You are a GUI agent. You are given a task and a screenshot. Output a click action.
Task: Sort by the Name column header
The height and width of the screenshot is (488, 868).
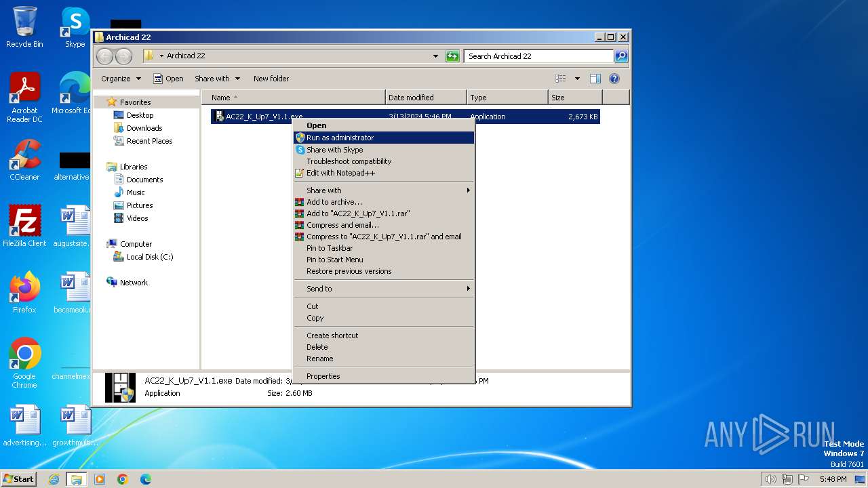click(x=294, y=98)
